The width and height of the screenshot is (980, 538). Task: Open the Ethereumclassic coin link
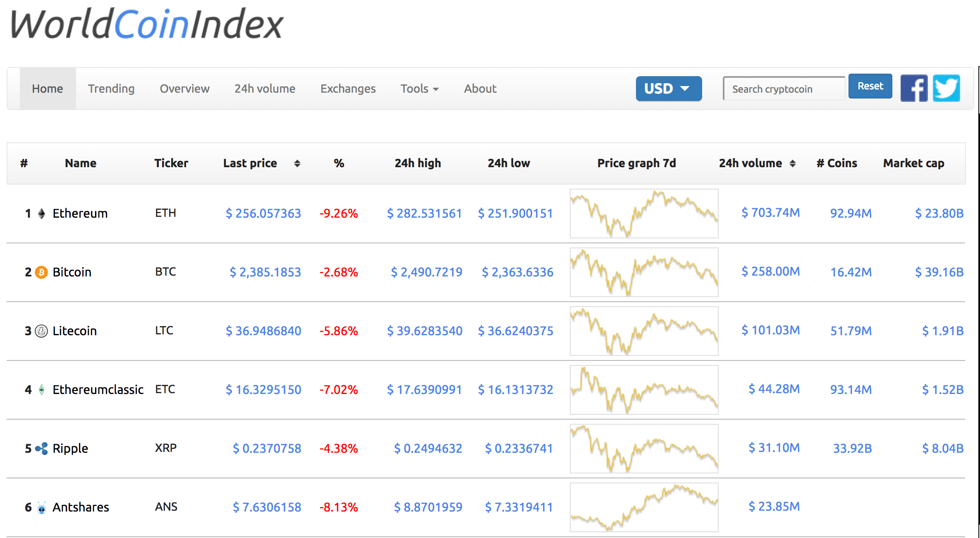pyautogui.click(x=98, y=390)
